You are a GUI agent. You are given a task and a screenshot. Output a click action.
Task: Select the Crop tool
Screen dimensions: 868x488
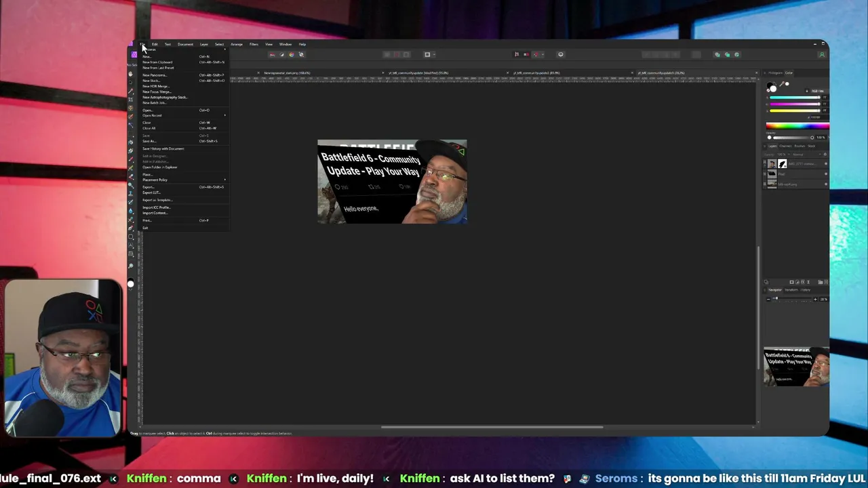131,100
